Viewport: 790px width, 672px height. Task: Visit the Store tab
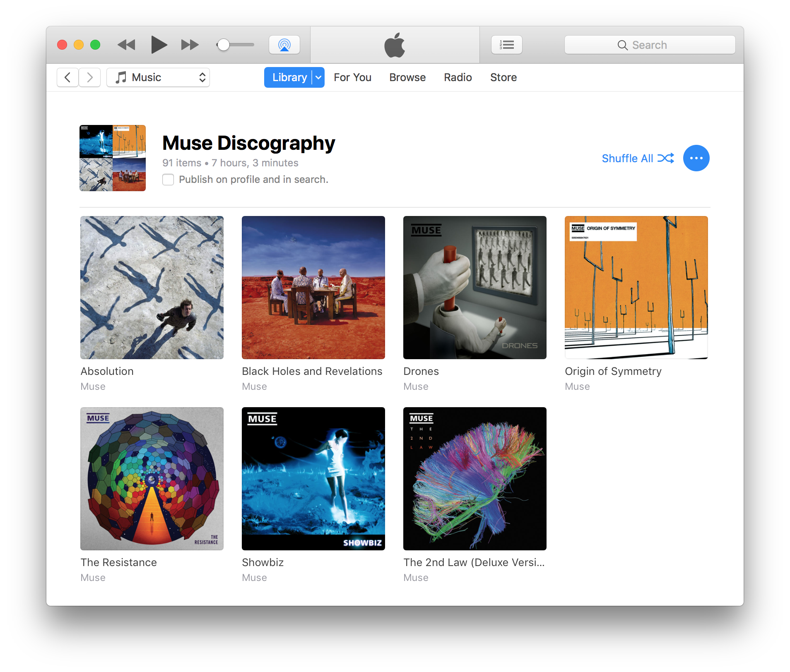(503, 77)
